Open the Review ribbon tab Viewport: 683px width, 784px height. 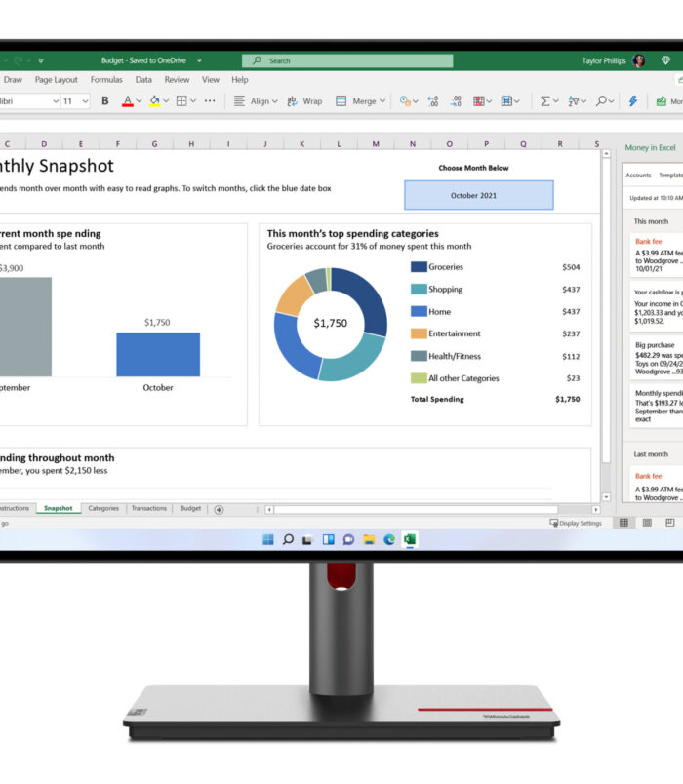click(178, 80)
